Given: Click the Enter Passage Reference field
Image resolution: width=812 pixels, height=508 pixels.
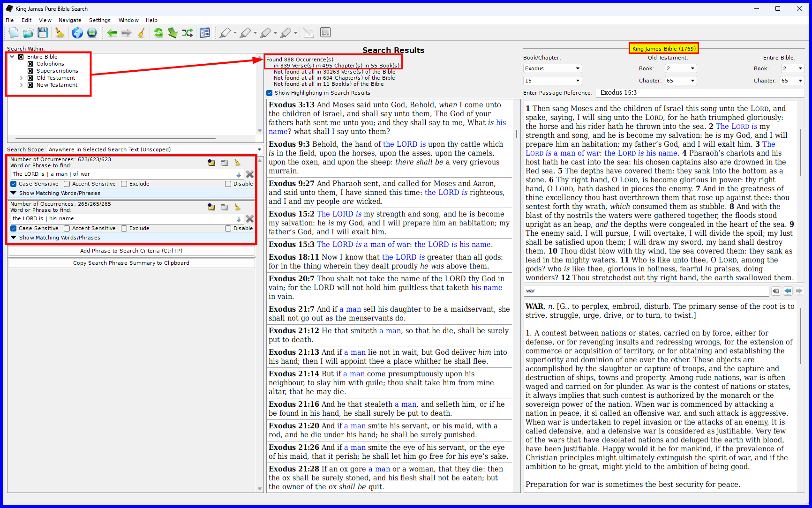Looking at the screenshot, I should (699, 93).
